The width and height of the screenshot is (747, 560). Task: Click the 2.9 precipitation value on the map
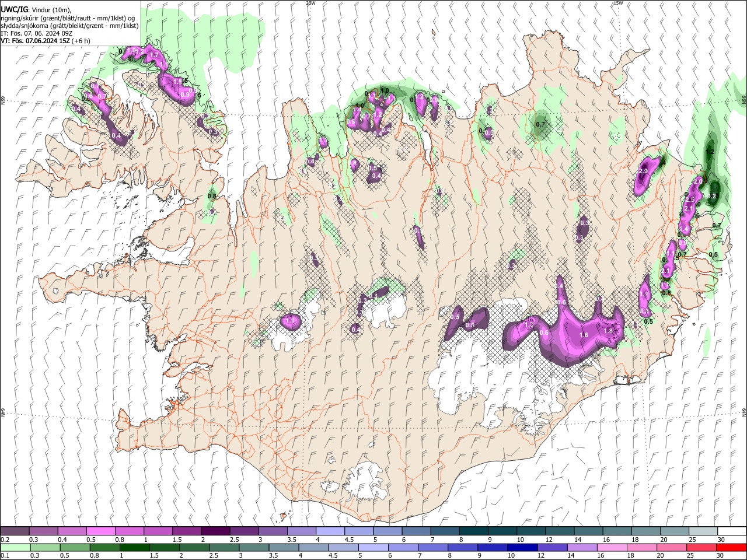pyautogui.click(x=644, y=171)
